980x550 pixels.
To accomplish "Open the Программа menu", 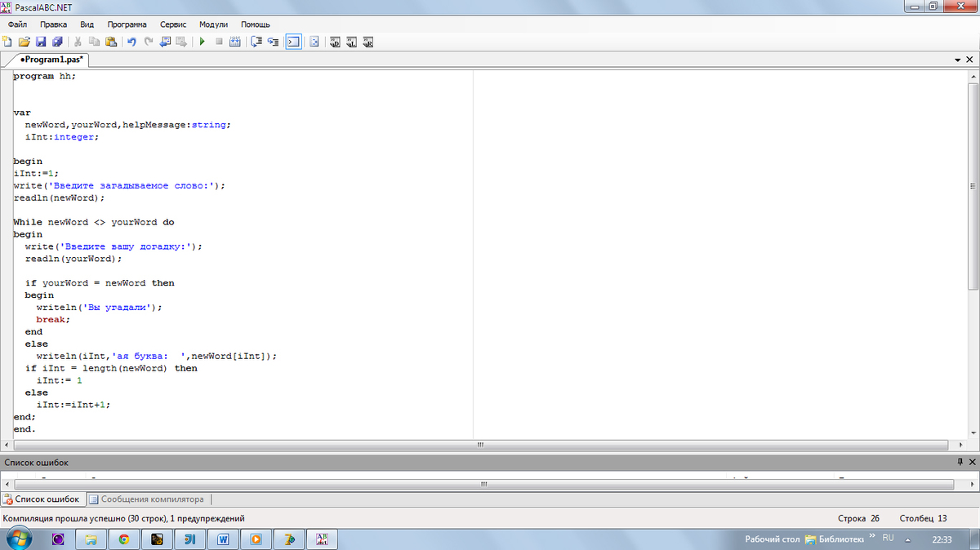I will click(127, 24).
